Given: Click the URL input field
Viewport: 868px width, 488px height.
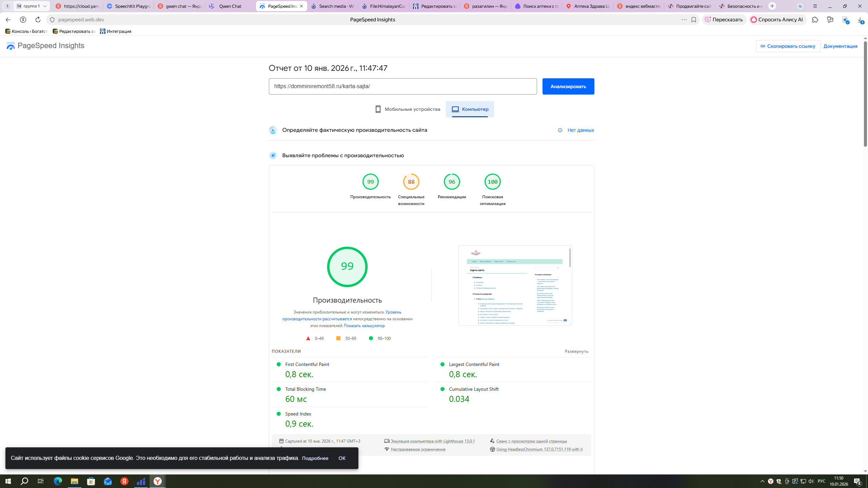Looking at the screenshot, I should click(402, 86).
